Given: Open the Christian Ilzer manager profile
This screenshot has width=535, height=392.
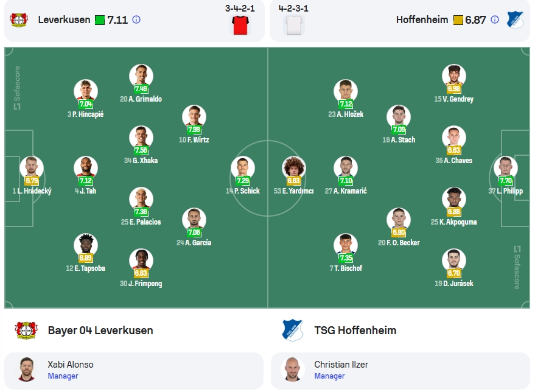Looking at the screenshot, I should click(x=400, y=371).
